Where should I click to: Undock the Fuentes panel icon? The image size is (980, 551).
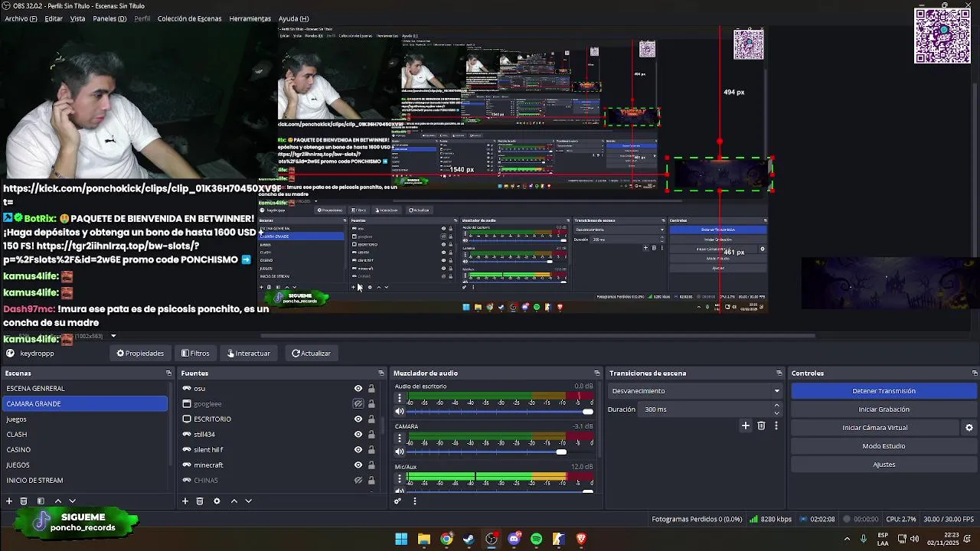click(381, 373)
